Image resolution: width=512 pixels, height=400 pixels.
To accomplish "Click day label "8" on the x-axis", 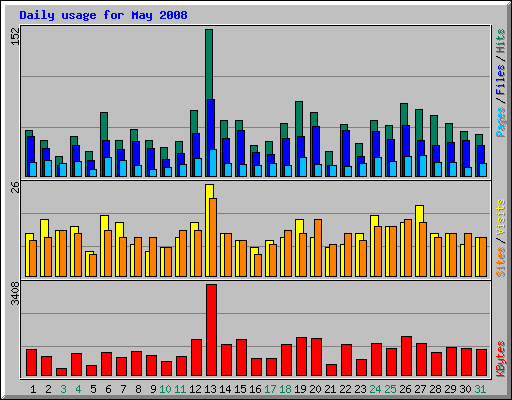I will (x=138, y=389).
